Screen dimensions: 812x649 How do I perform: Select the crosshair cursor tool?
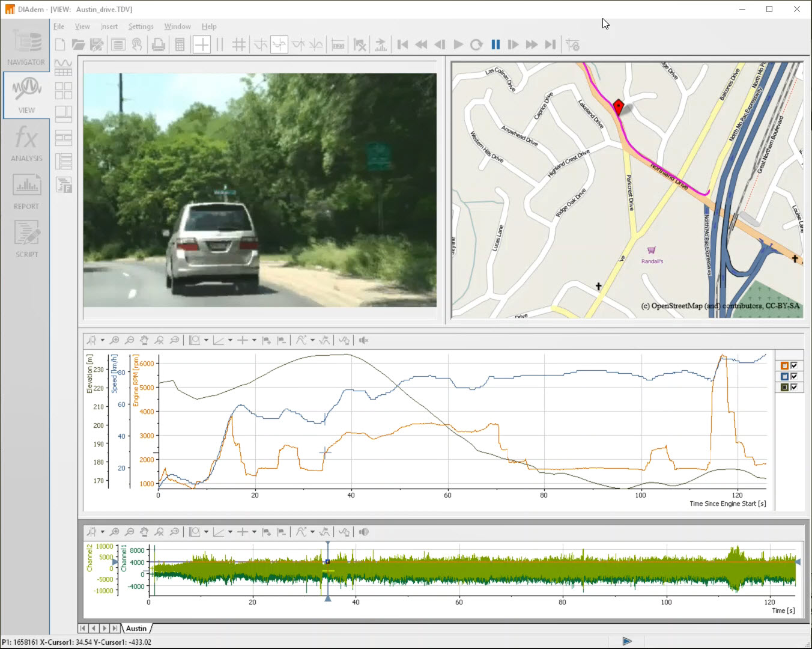[202, 44]
